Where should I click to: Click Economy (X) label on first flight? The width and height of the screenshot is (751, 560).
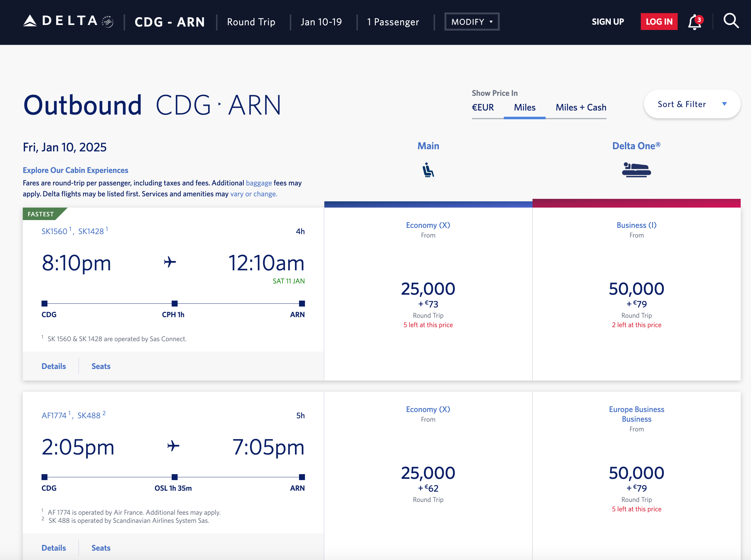click(x=428, y=225)
